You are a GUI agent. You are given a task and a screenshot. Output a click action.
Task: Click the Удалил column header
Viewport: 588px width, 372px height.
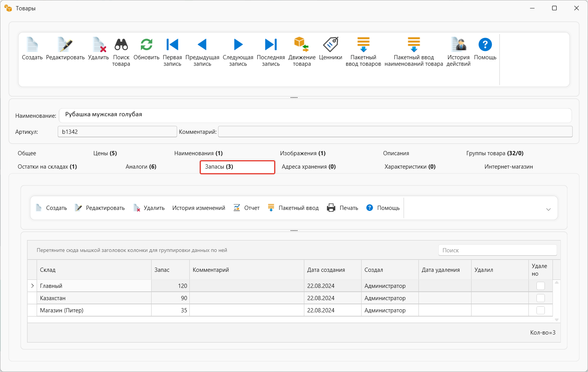click(x=500, y=270)
